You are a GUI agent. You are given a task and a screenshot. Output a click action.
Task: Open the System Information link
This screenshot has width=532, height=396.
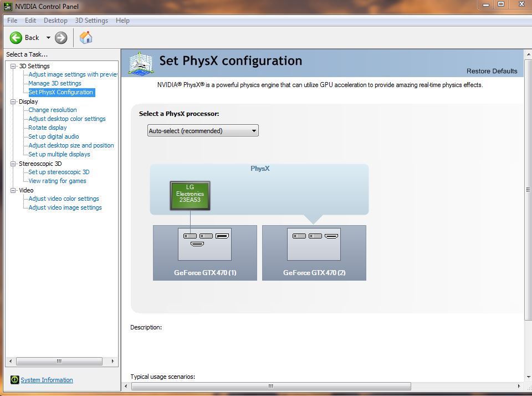(x=47, y=380)
